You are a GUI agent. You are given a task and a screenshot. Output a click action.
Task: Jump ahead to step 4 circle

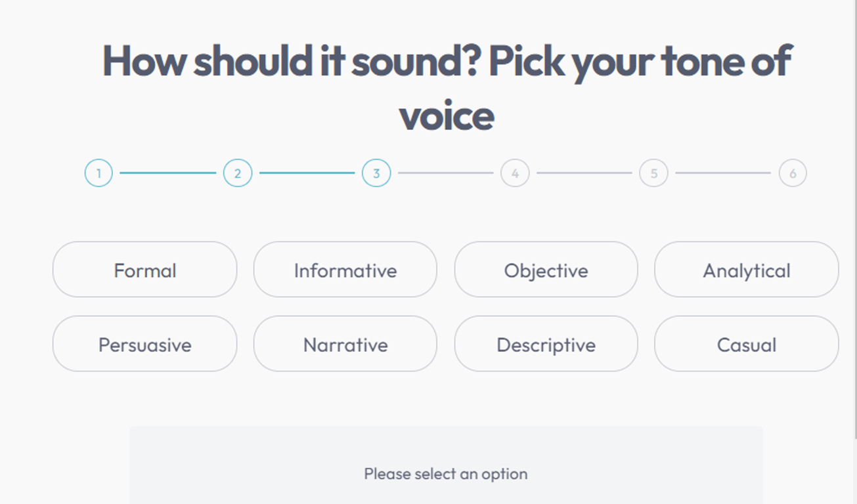click(515, 173)
